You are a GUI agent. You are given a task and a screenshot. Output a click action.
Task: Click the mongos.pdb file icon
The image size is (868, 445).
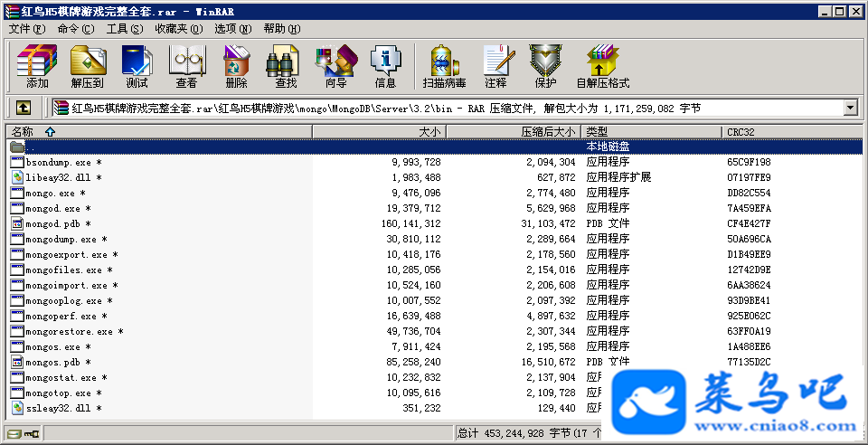click(17, 363)
